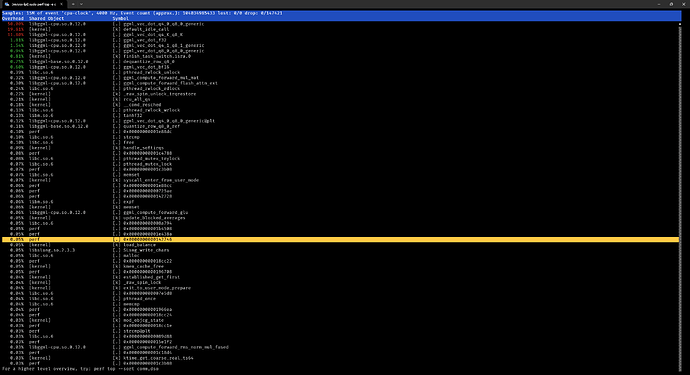Viewport: 690px width, 375px height.
Task: Click the Shared Object column header
Action: coord(46,18)
